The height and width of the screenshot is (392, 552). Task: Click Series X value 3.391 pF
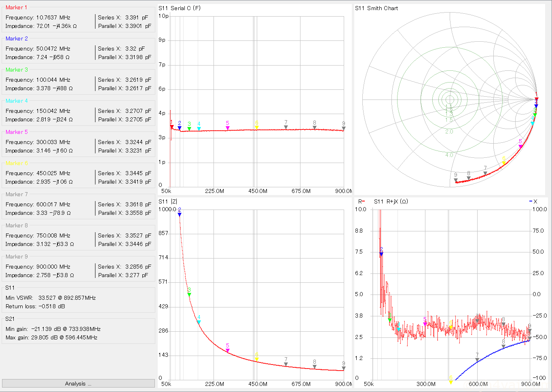tap(137, 17)
